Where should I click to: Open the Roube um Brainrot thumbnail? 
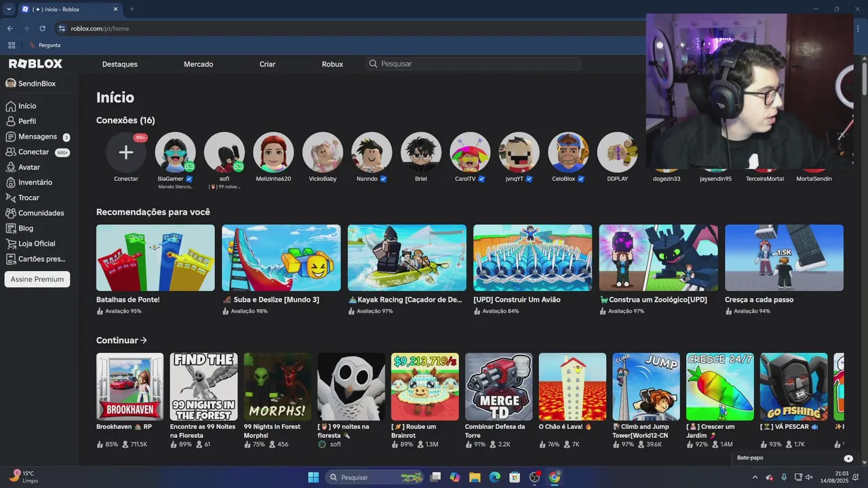pos(425,386)
